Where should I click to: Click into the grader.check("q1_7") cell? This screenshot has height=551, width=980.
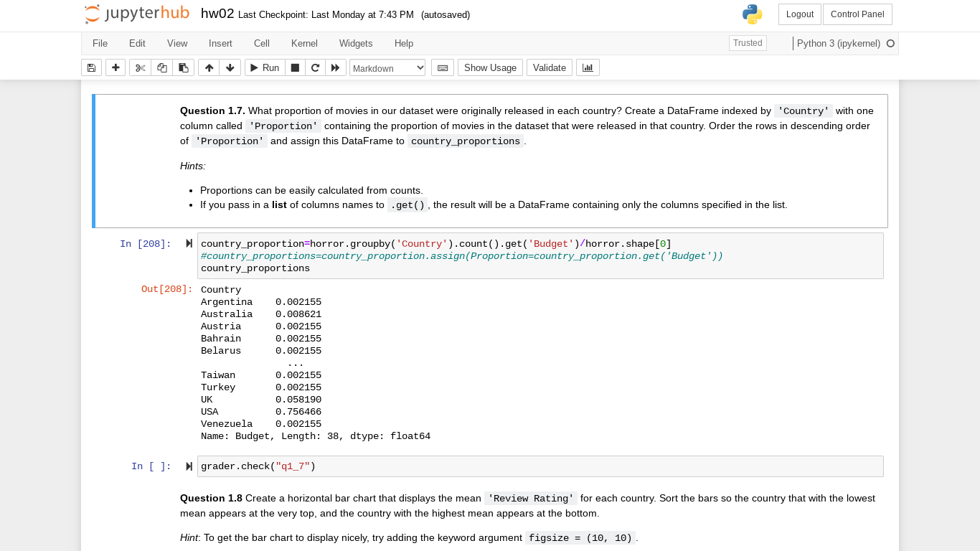(x=540, y=466)
